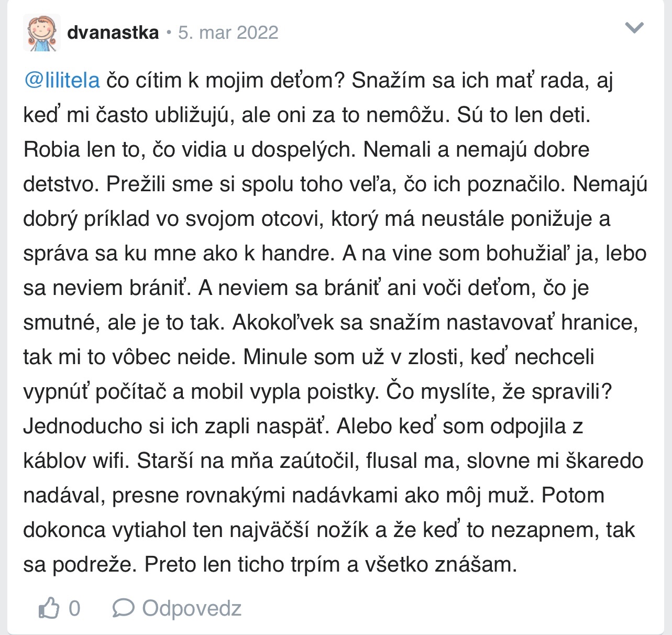This screenshot has height=635, width=672.
Task: Open the @lilitela mention link
Action: (x=62, y=81)
